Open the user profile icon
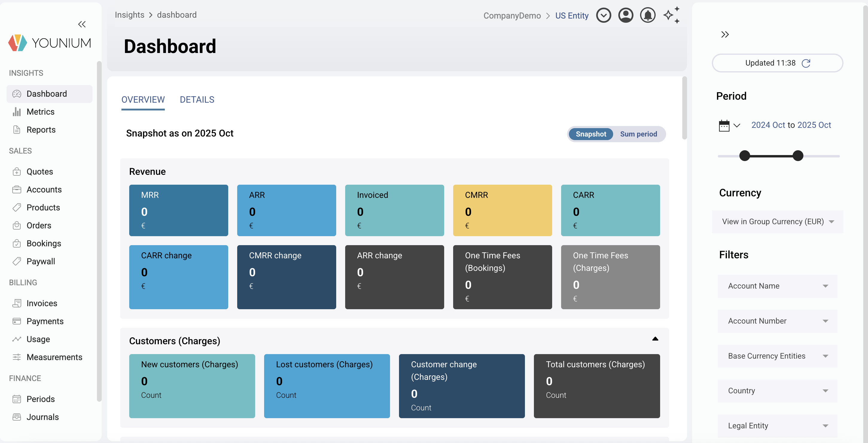The image size is (868, 443). tap(625, 16)
